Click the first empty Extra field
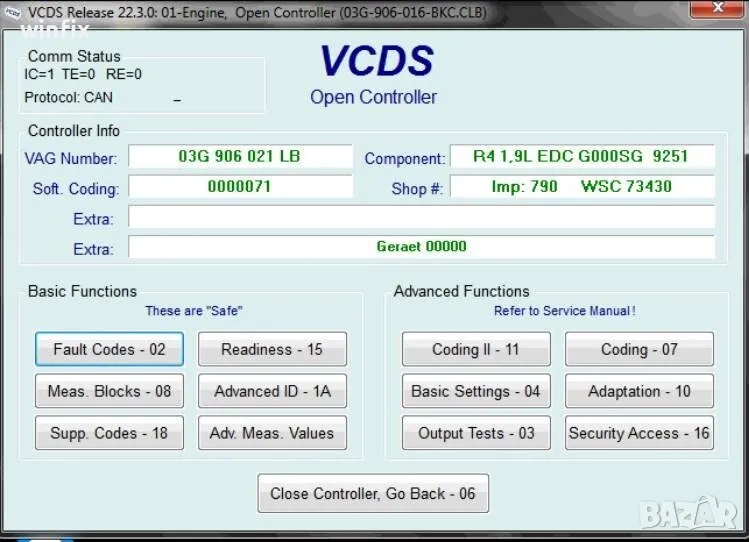The image size is (749, 542). click(x=421, y=218)
